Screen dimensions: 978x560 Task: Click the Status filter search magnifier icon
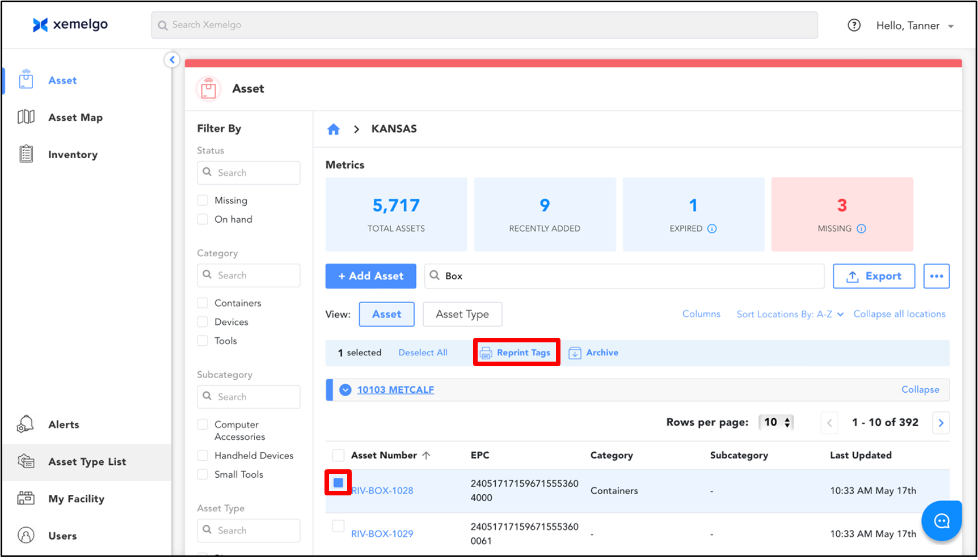click(x=208, y=172)
